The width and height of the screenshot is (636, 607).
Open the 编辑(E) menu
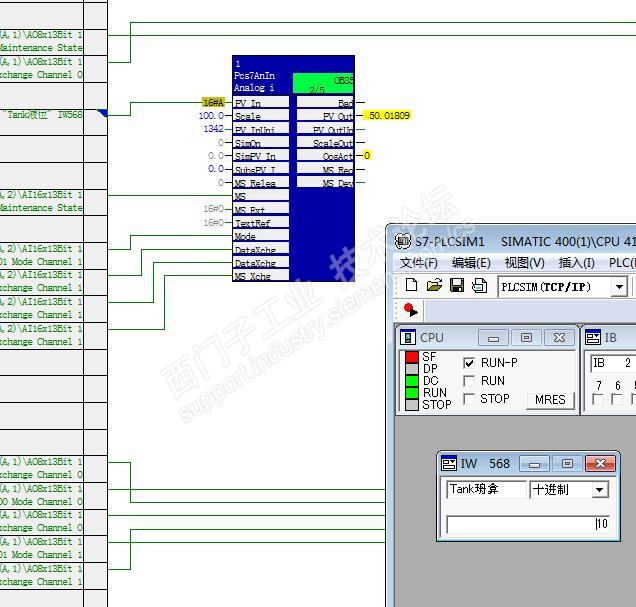[x=471, y=263]
